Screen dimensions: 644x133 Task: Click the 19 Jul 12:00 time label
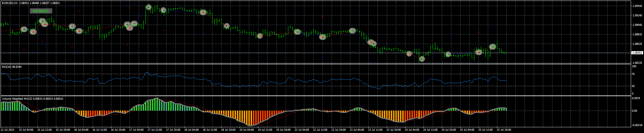click(265, 130)
